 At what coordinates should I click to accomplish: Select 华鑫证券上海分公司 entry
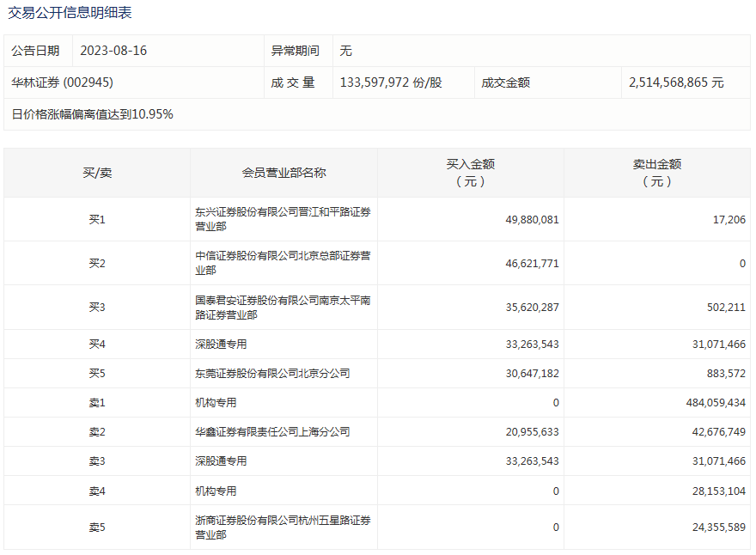pyautogui.click(x=272, y=432)
